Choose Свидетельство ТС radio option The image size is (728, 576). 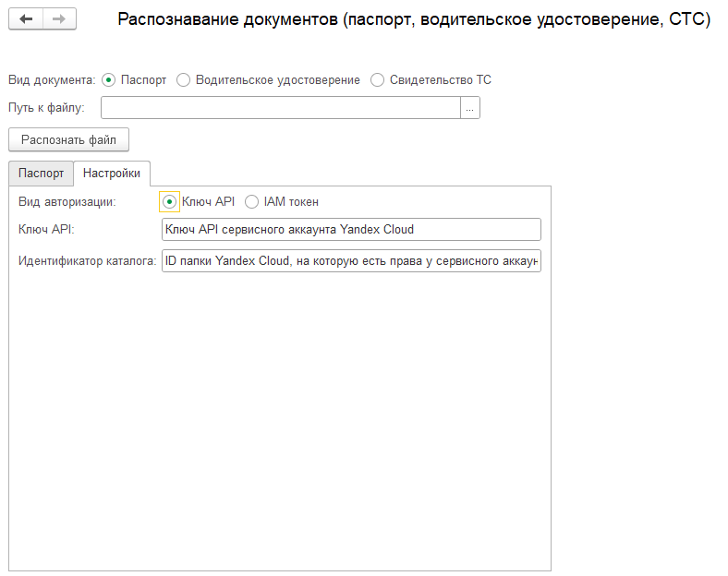point(377,80)
